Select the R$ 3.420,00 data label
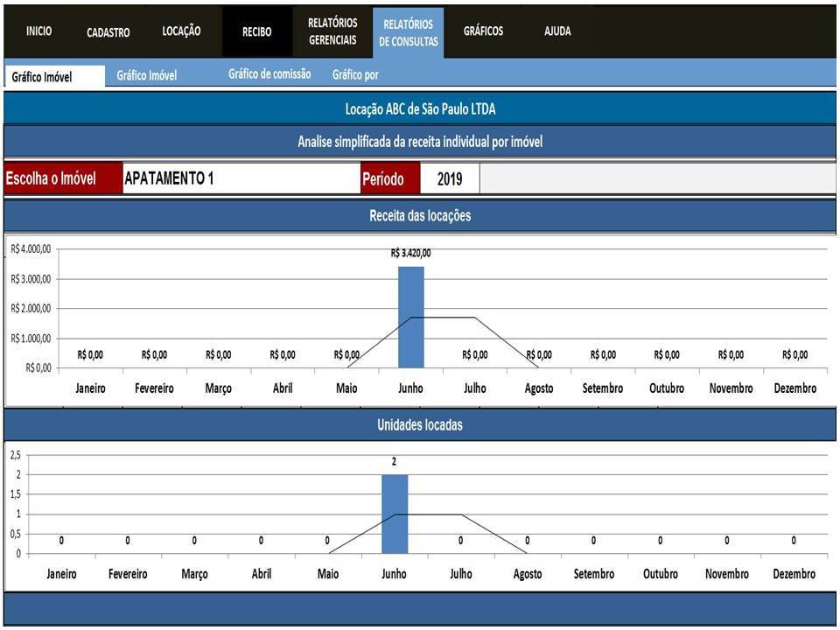 (x=410, y=254)
